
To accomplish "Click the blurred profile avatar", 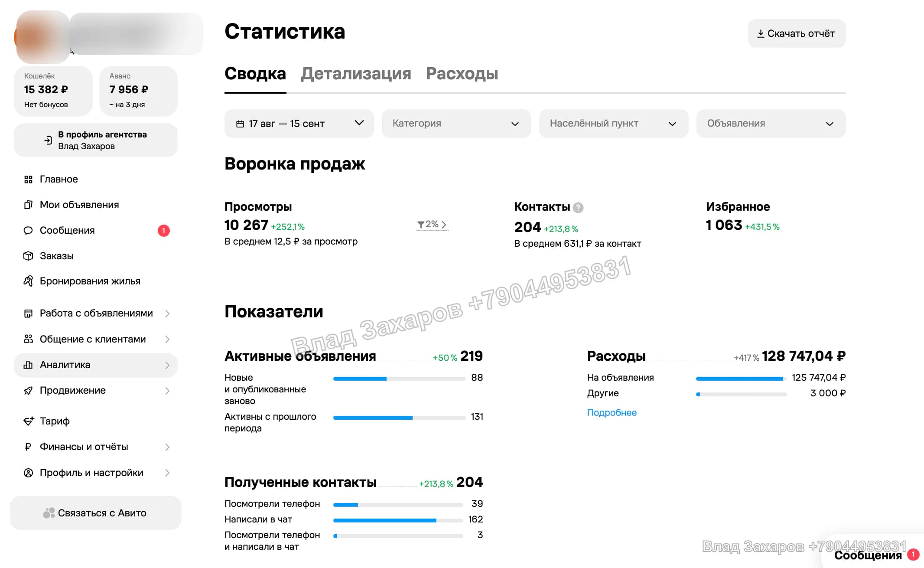I will tap(42, 36).
